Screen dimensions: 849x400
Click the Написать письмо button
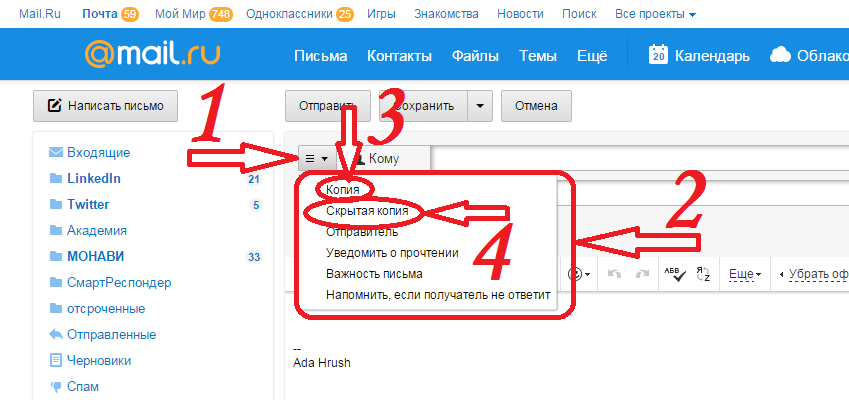click(106, 106)
